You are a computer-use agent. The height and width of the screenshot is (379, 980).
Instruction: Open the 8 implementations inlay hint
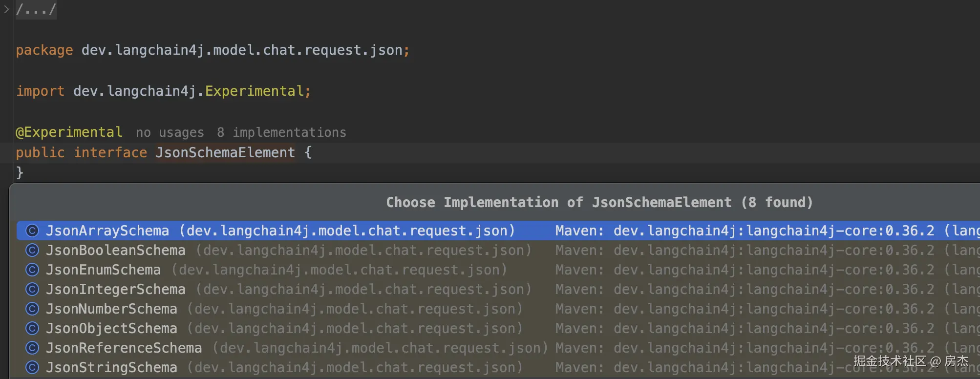point(281,132)
